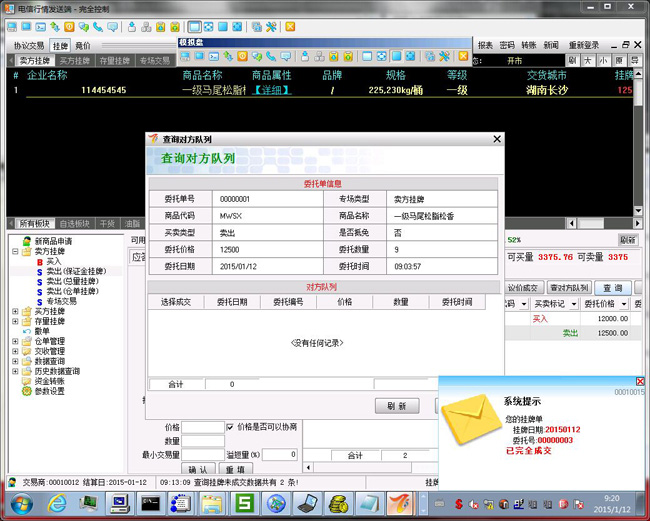The height and width of the screenshot is (521, 650).
Task: Close the 系统提示 notification popup
Action: (640, 381)
